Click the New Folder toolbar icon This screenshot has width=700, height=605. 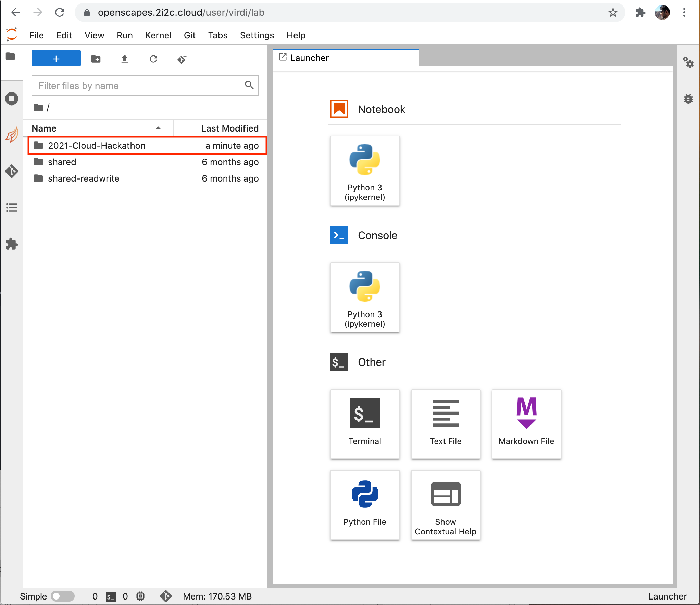(96, 59)
